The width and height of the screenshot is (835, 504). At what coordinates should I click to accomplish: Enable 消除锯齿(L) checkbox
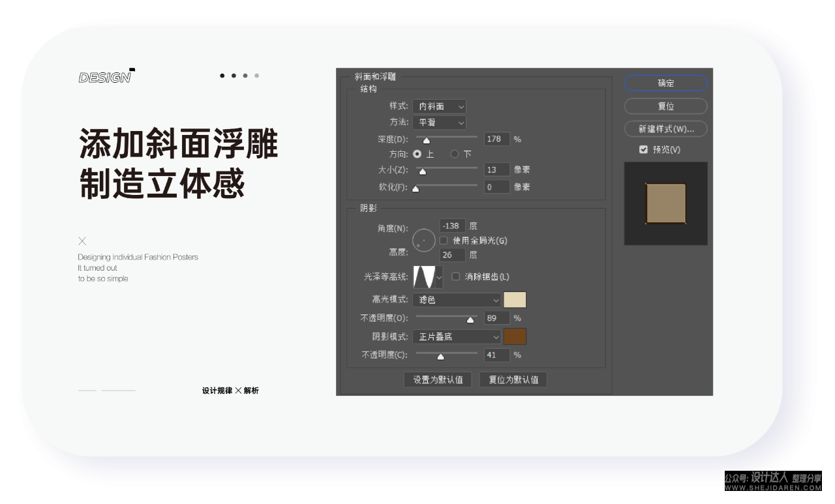coord(456,276)
